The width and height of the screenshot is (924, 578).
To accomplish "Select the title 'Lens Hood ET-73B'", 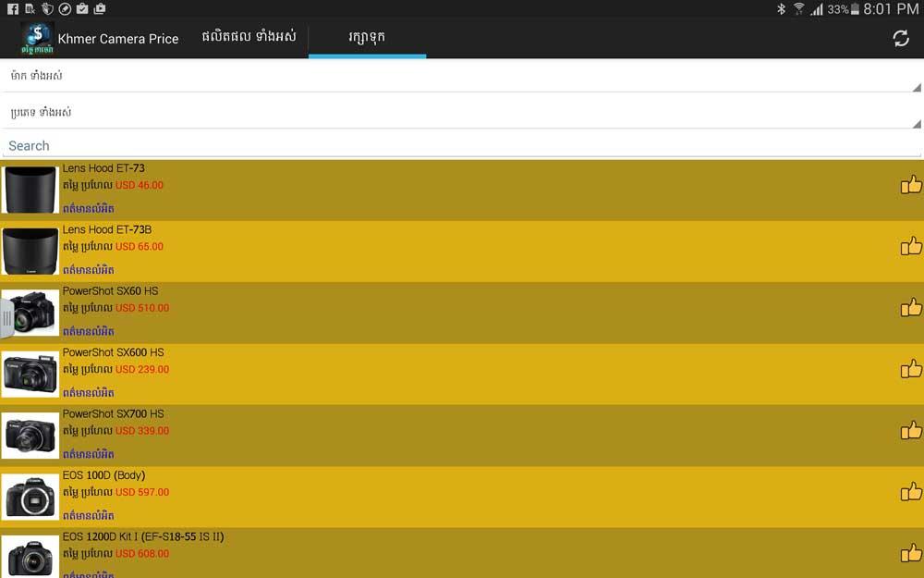I will (107, 230).
